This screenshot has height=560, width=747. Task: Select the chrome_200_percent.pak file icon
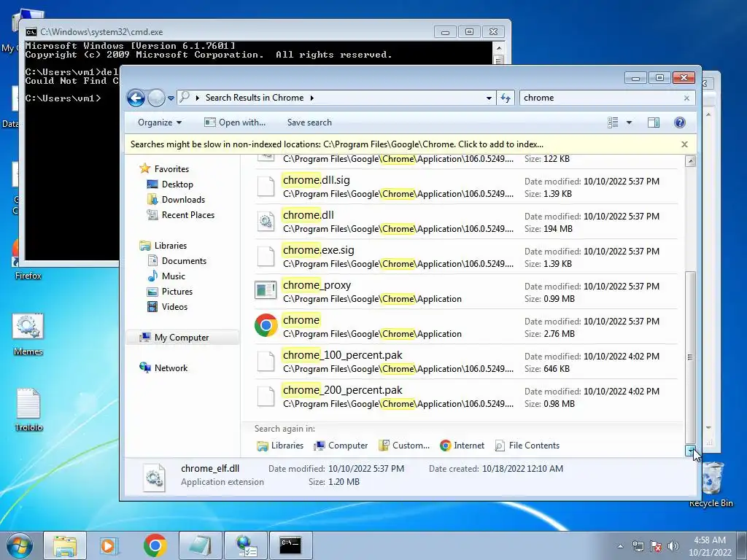pos(266,396)
